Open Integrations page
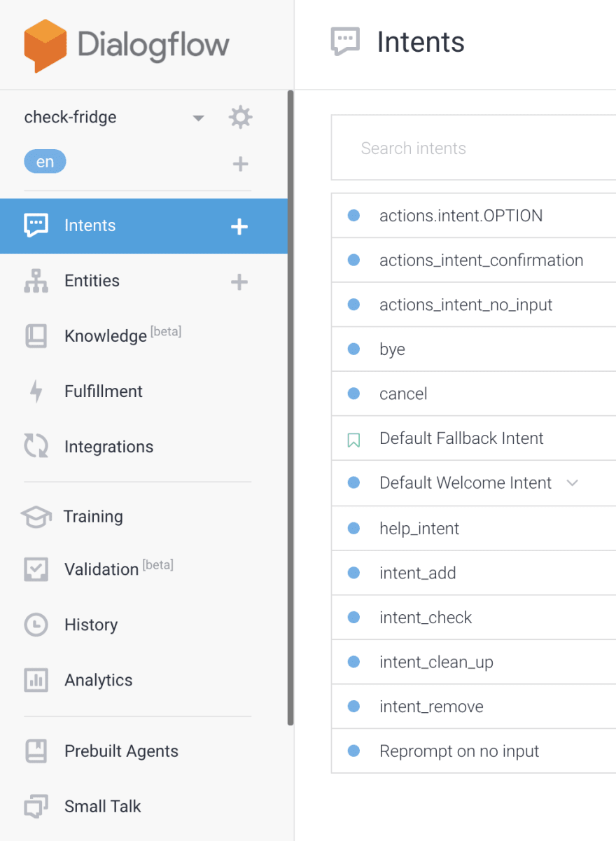 click(108, 447)
